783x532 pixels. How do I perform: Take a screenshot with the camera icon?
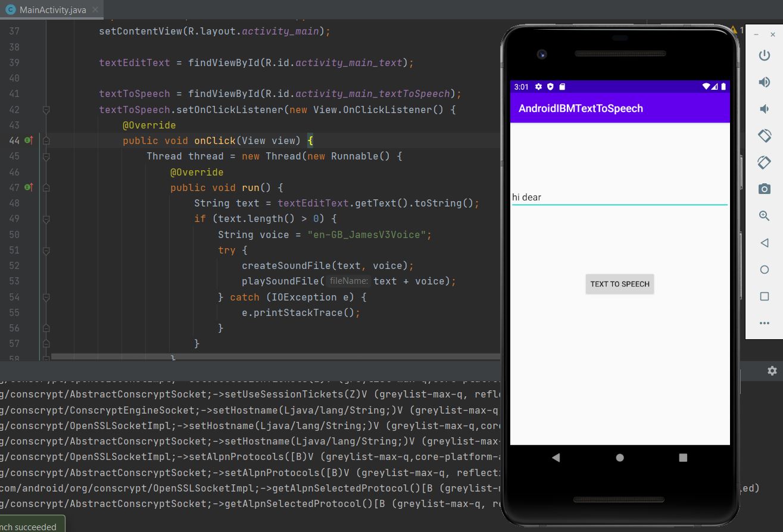[764, 189]
